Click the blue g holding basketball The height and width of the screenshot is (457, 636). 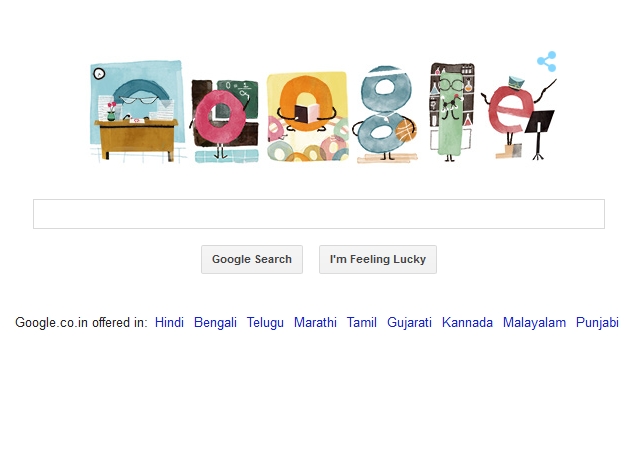385,115
